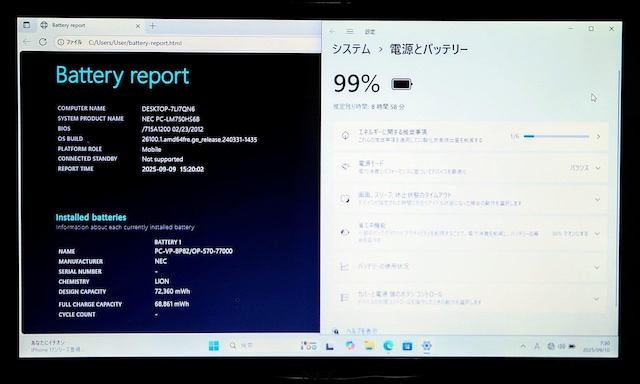640x384 pixels.
Task: Reload the battery report page
Action: [x=43, y=42]
